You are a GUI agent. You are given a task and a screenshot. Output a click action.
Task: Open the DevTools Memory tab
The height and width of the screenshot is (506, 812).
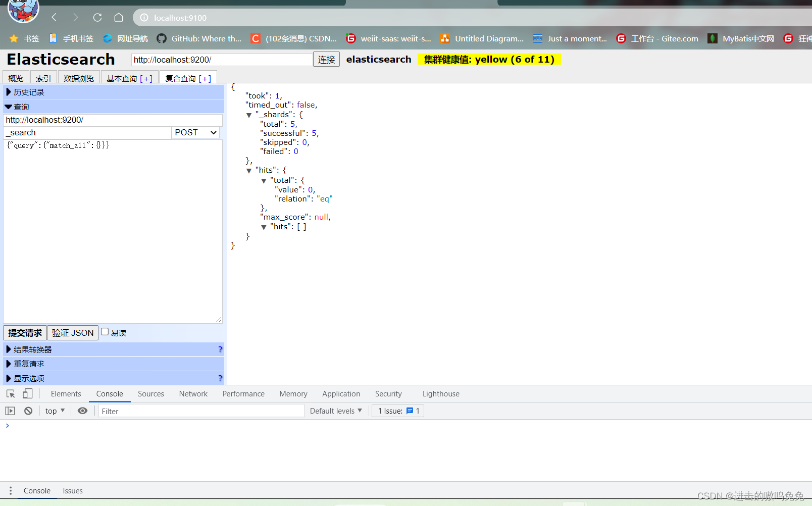(293, 394)
